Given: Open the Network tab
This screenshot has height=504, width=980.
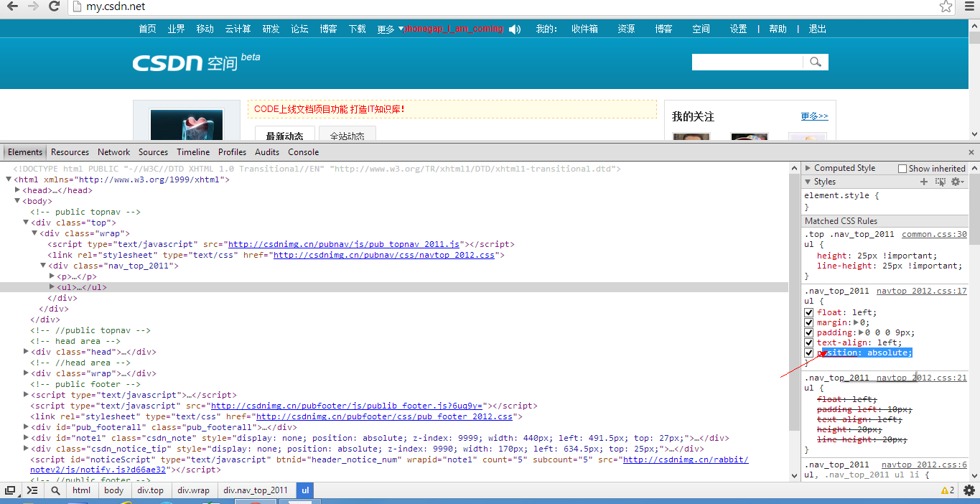Looking at the screenshot, I should 114,152.
